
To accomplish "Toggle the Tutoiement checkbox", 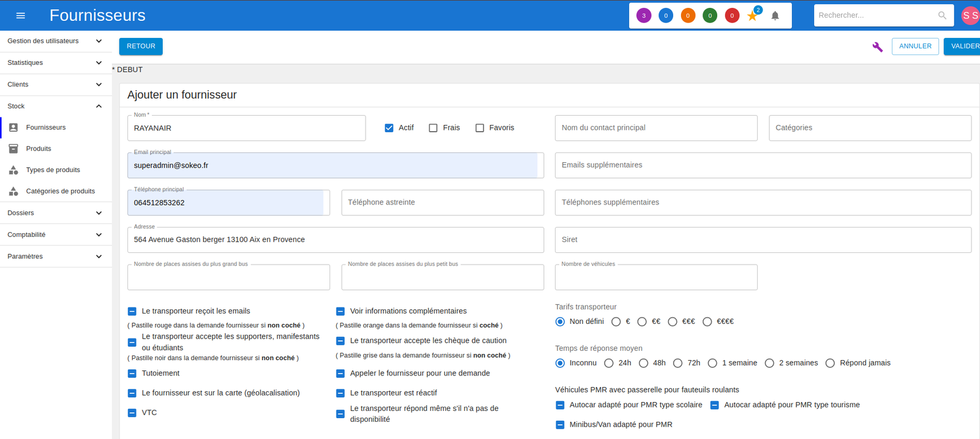I will pos(132,373).
